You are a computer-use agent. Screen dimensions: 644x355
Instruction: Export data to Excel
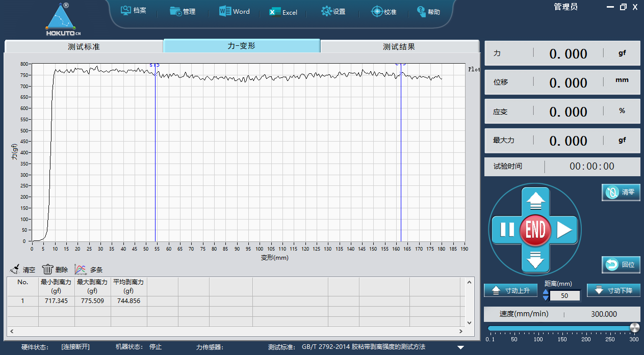click(275, 12)
